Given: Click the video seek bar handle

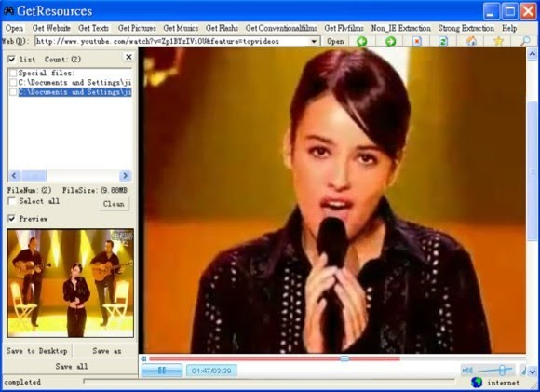Looking at the screenshot, I should [x=344, y=358].
